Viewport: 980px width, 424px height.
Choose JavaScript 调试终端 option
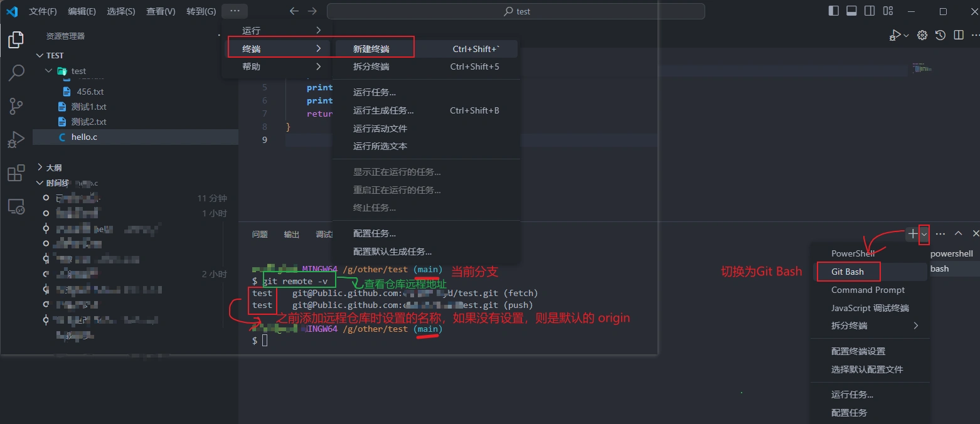coord(871,308)
